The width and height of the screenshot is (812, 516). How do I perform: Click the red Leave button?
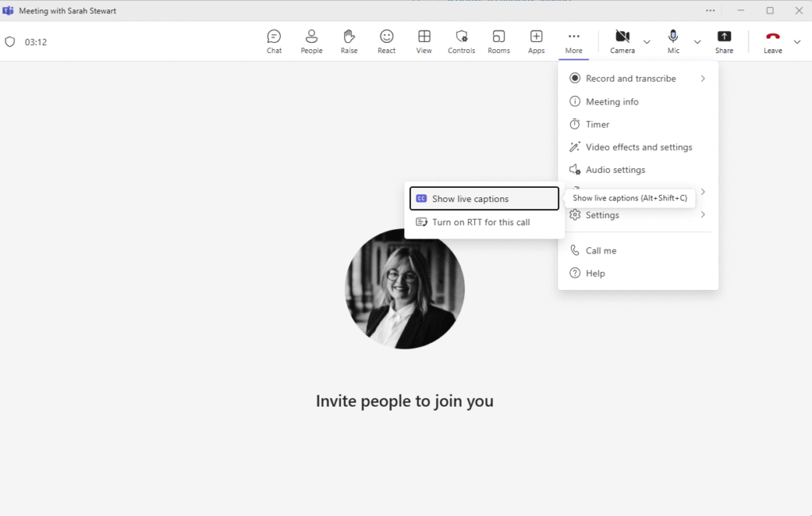point(772,41)
